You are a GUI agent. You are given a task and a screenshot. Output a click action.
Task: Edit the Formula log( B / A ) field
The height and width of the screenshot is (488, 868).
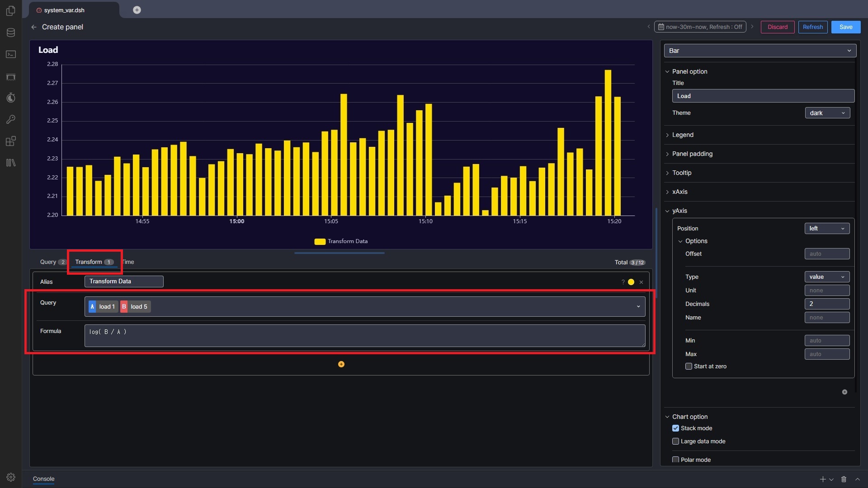point(365,336)
